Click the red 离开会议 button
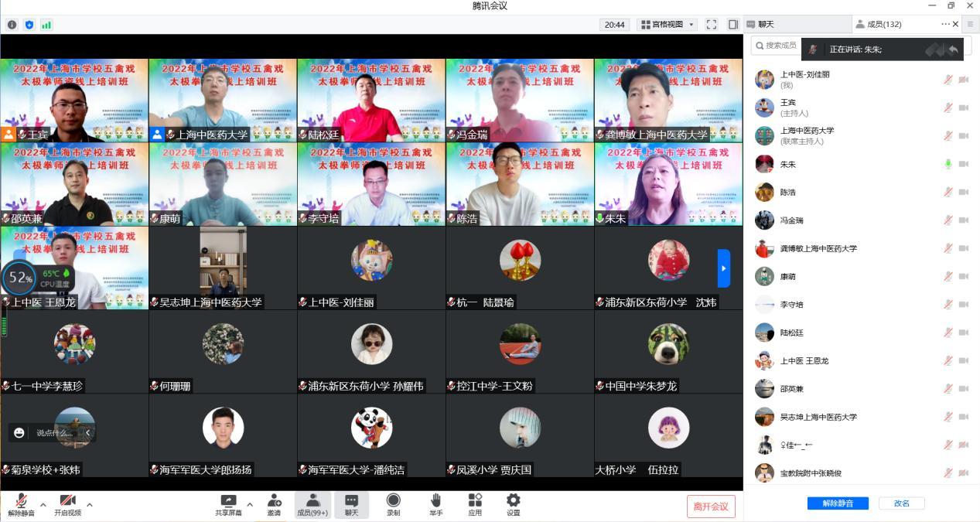The width and height of the screenshot is (980, 522). pos(710,507)
